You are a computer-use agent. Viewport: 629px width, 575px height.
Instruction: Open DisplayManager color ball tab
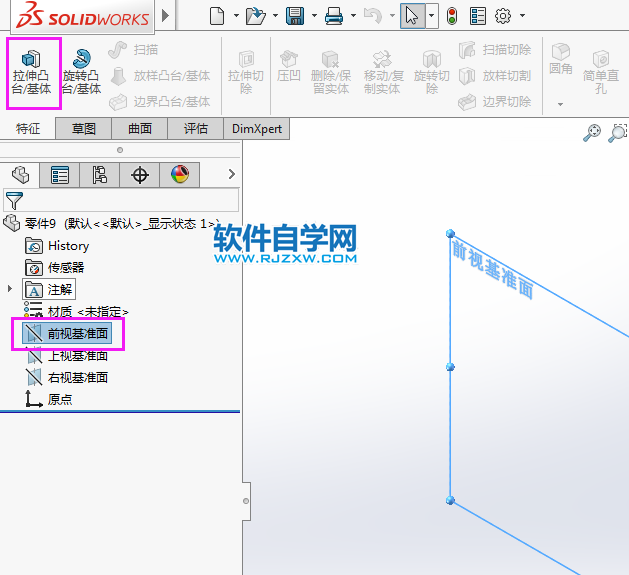180,175
